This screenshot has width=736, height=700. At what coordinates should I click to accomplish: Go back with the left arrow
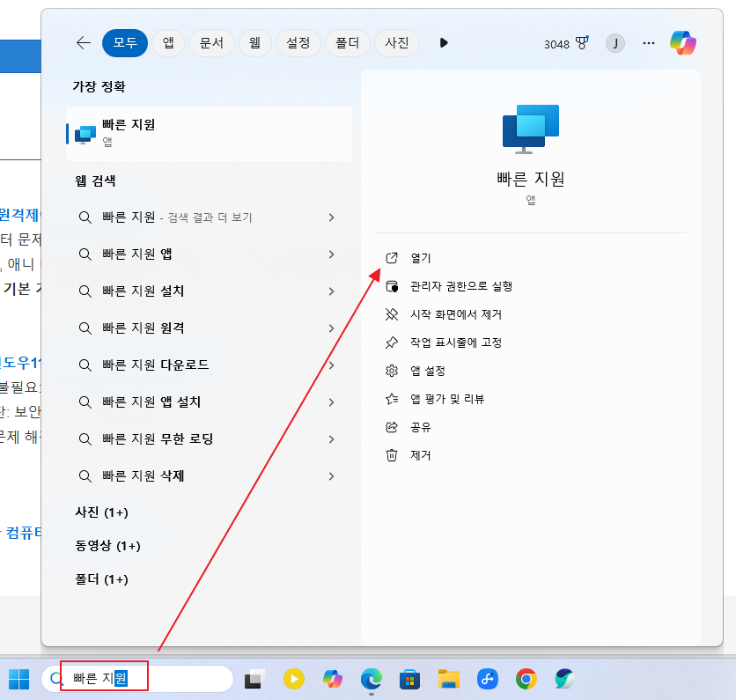click(84, 43)
